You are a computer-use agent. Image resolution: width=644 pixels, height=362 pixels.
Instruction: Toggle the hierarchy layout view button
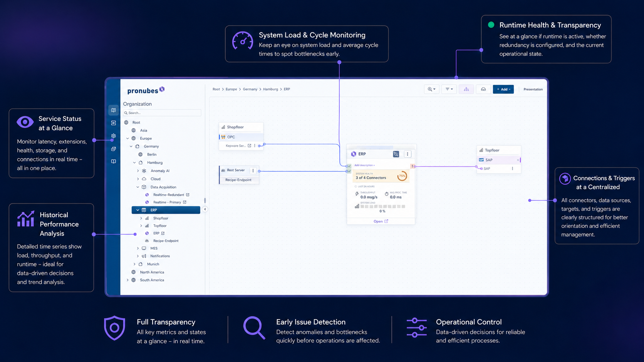pyautogui.click(x=466, y=89)
